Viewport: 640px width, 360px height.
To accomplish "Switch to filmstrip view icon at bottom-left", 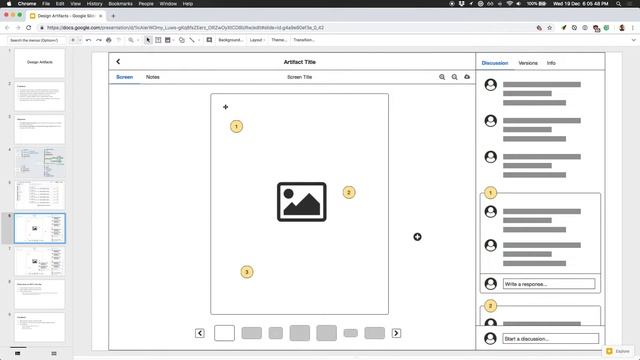I will coord(18,353).
